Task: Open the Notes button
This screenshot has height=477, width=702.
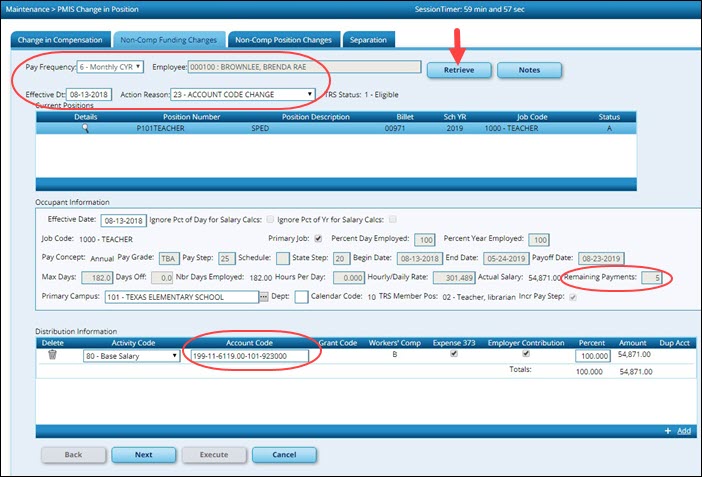Action: [529, 70]
